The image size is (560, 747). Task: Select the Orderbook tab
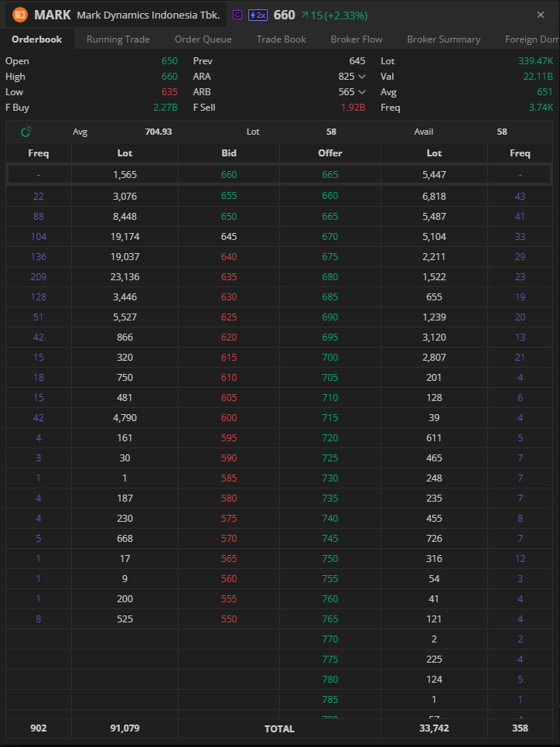coord(36,39)
